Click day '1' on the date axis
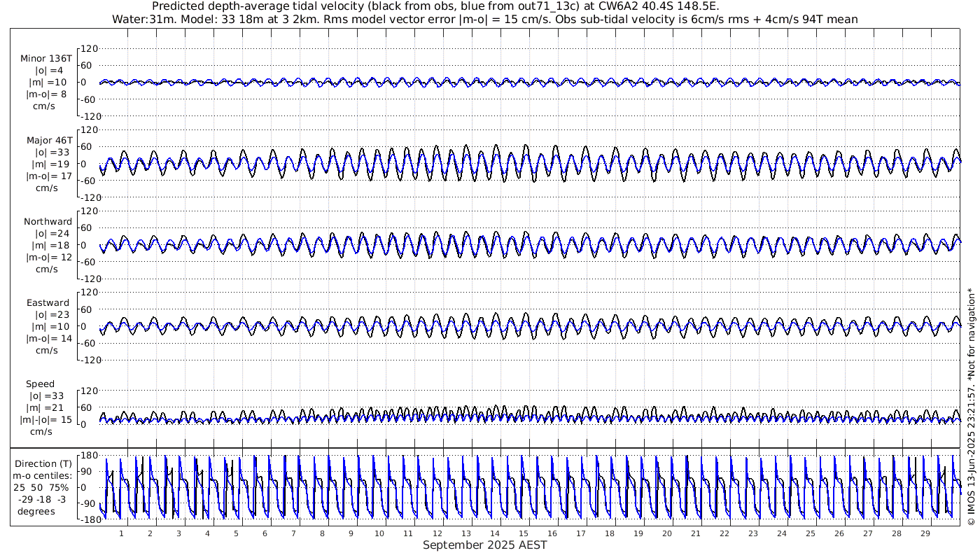This screenshot has width=980, height=560. (121, 533)
